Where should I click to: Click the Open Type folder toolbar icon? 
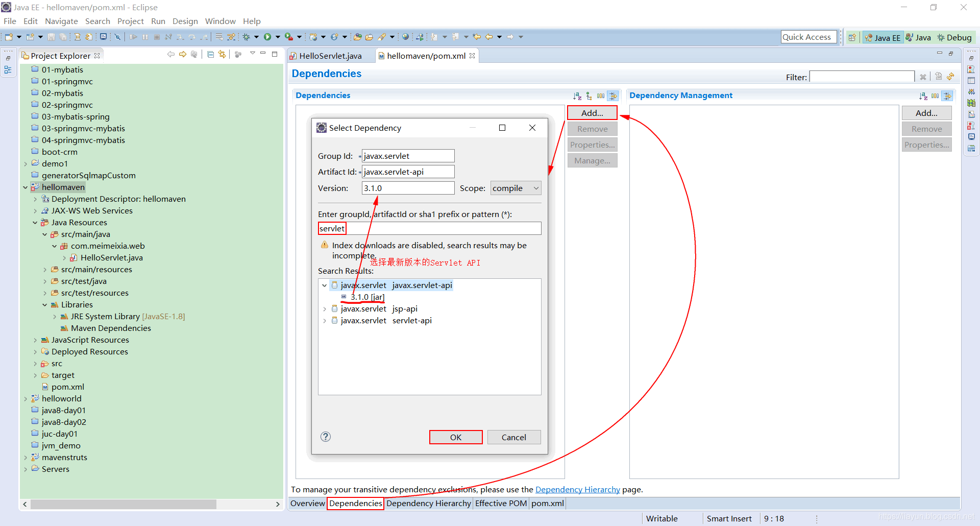pos(358,37)
